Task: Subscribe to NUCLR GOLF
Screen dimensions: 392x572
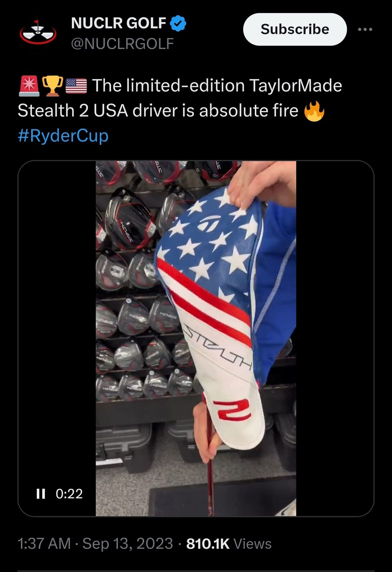Action: [295, 29]
